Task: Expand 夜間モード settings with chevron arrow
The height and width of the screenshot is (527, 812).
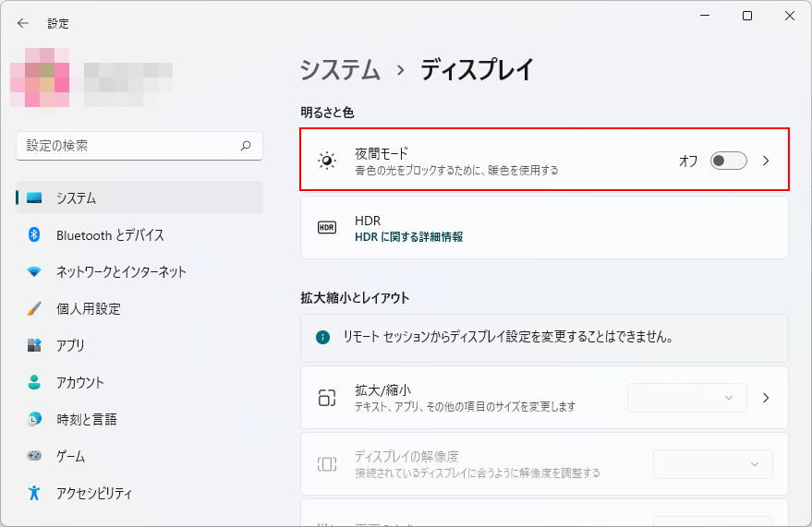Action: 766,161
